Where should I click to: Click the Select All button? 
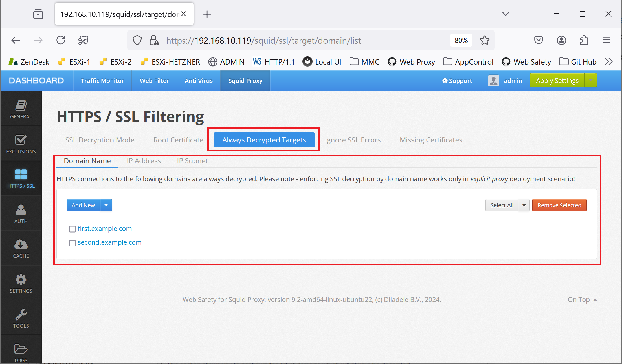pos(502,205)
